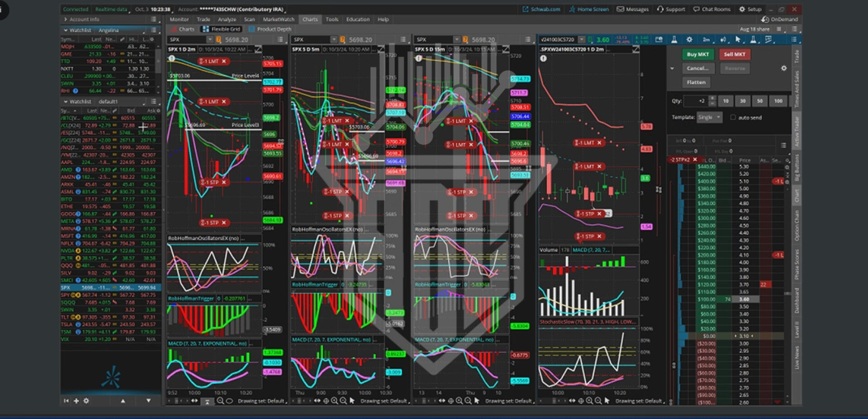Open the 2m timeframe selector

tap(706, 39)
